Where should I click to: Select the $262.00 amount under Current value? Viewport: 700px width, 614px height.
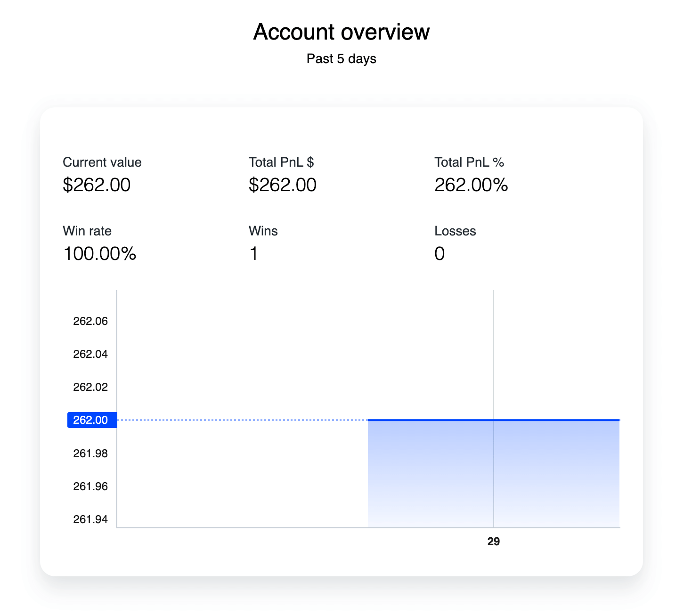[x=97, y=185]
